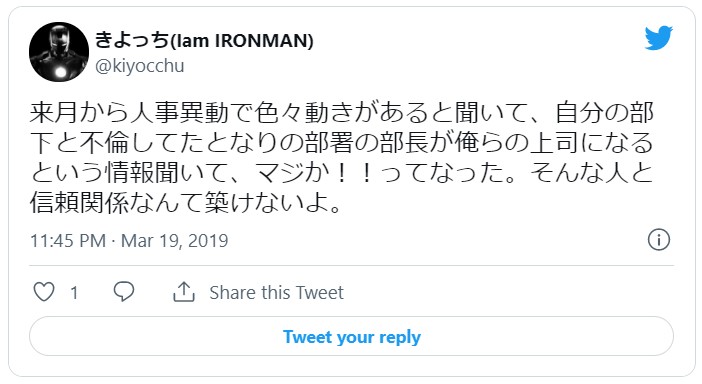Open replies via speech bubble icon
Viewport: 702px width, 384px height.
point(124,292)
